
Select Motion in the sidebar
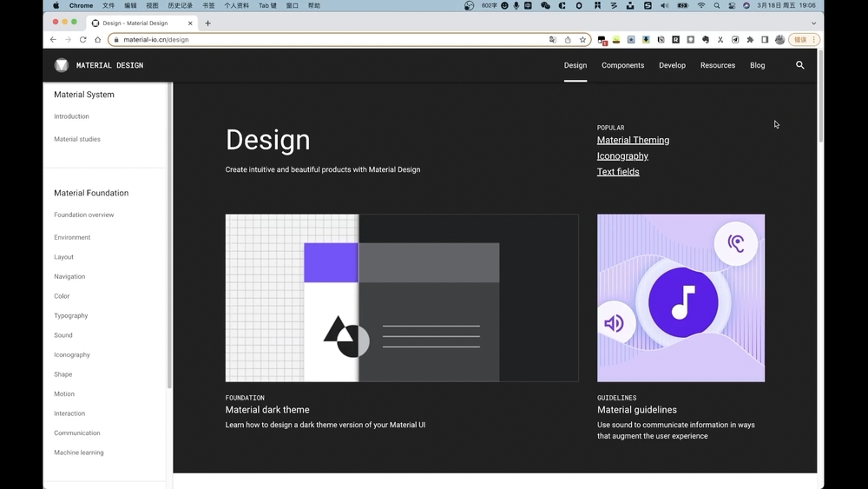[64, 393]
